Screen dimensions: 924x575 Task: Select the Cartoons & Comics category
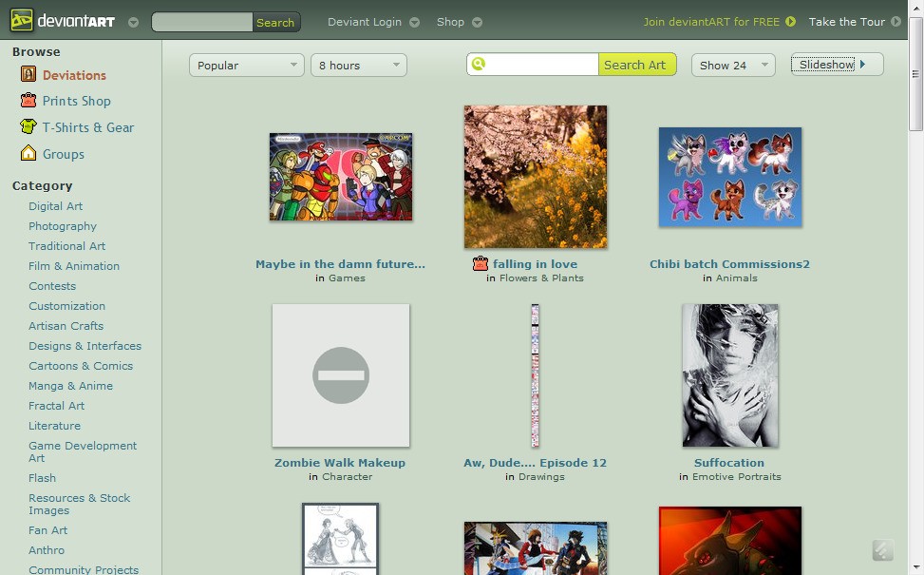click(x=81, y=366)
